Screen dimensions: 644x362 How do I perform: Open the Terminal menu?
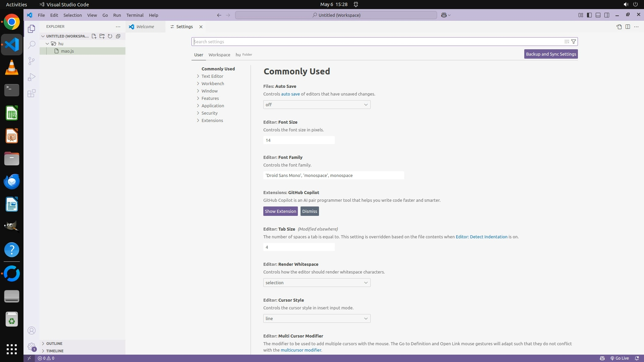point(135,15)
